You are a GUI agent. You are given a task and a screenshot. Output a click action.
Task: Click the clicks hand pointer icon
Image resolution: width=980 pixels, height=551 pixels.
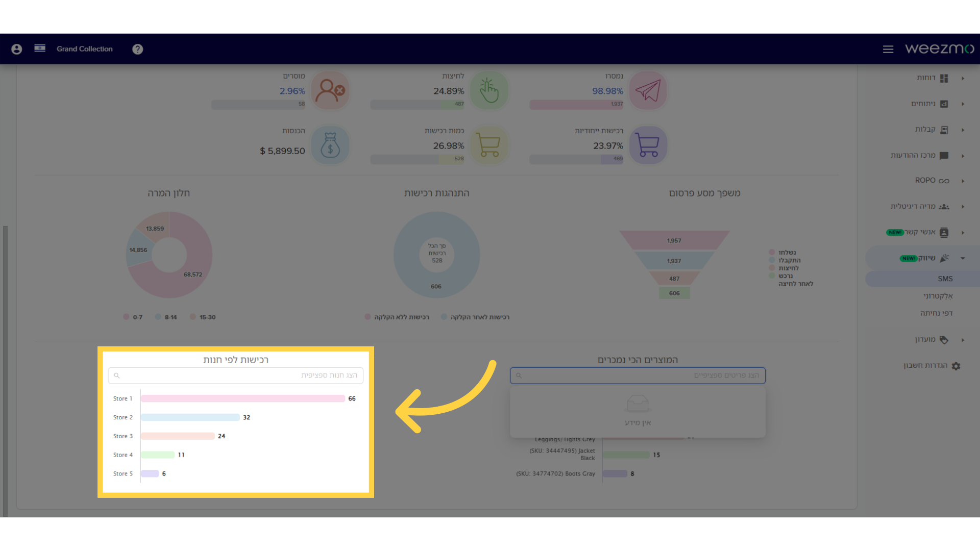[489, 90]
